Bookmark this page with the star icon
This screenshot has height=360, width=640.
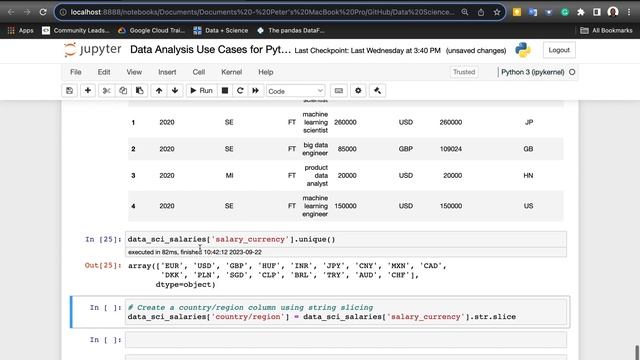(497, 12)
